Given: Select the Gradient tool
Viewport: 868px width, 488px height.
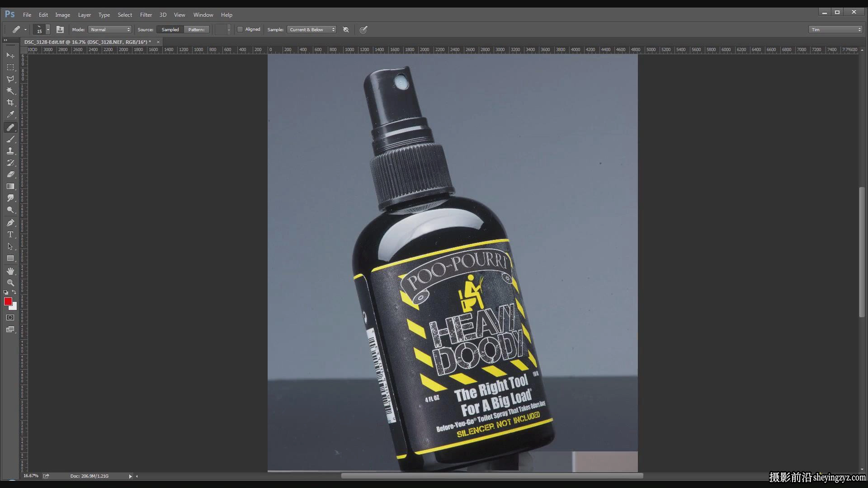Looking at the screenshot, I should pos(10,186).
